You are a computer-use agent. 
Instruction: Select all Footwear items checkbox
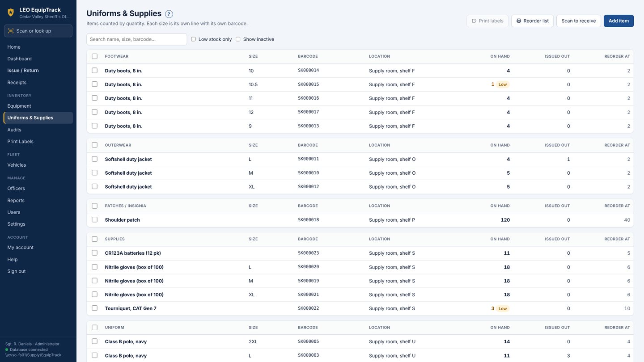pyautogui.click(x=94, y=56)
